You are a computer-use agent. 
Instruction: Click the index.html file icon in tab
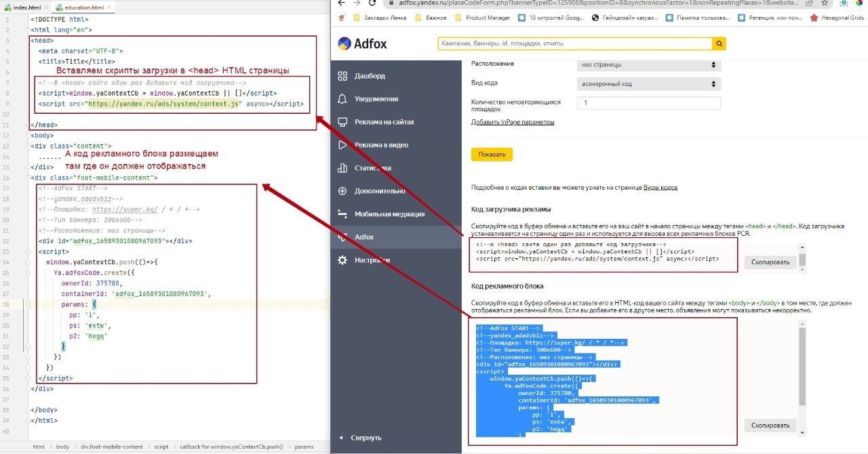tap(8, 7)
